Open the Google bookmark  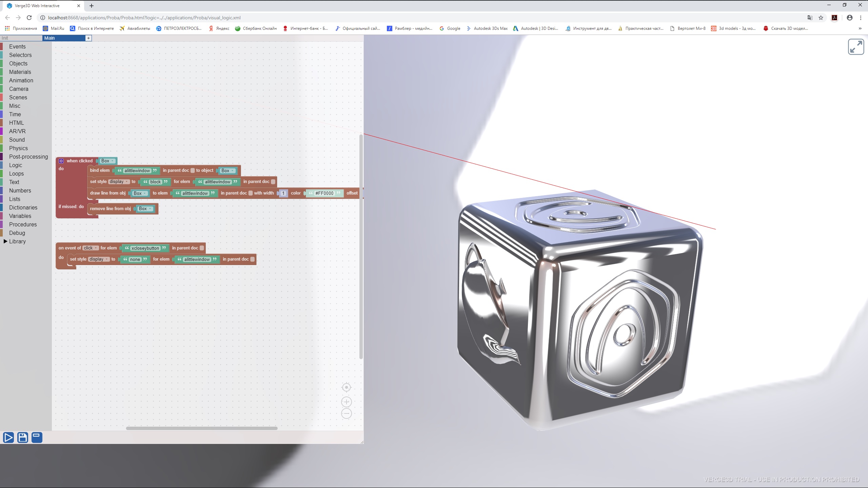[x=450, y=28]
